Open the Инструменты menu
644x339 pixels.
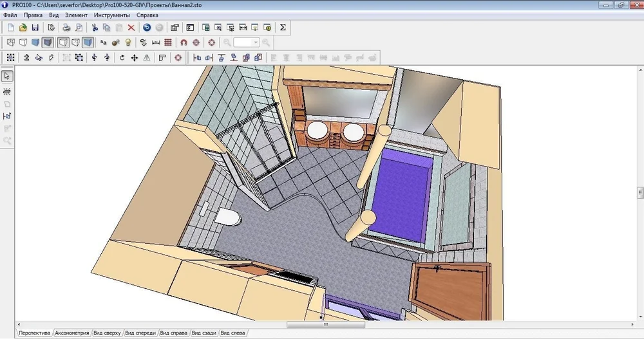(x=111, y=14)
